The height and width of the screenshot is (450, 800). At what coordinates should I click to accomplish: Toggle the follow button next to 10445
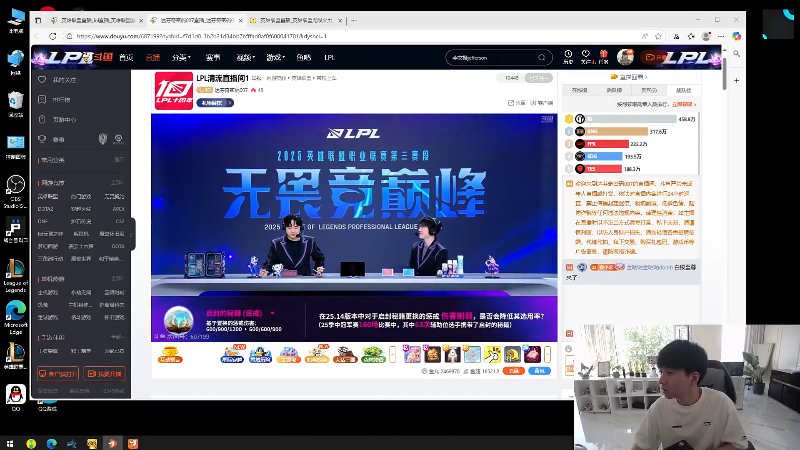click(538, 78)
